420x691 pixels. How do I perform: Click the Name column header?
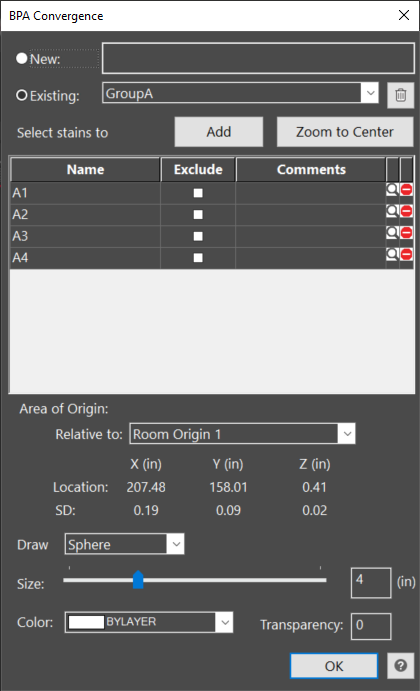pos(85,170)
